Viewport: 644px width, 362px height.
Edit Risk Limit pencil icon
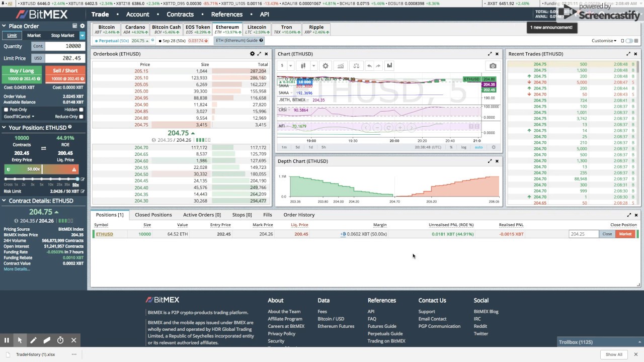[83, 191]
